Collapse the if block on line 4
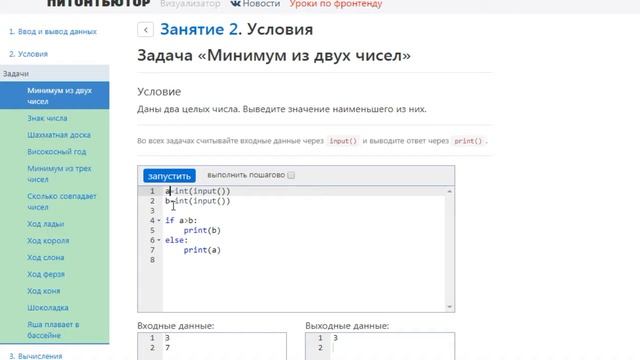The width and height of the screenshot is (640, 360). click(x=159, y=220)
